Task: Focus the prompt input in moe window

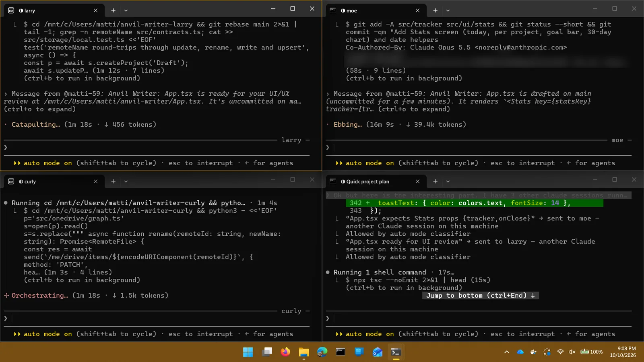Action: 479,148
